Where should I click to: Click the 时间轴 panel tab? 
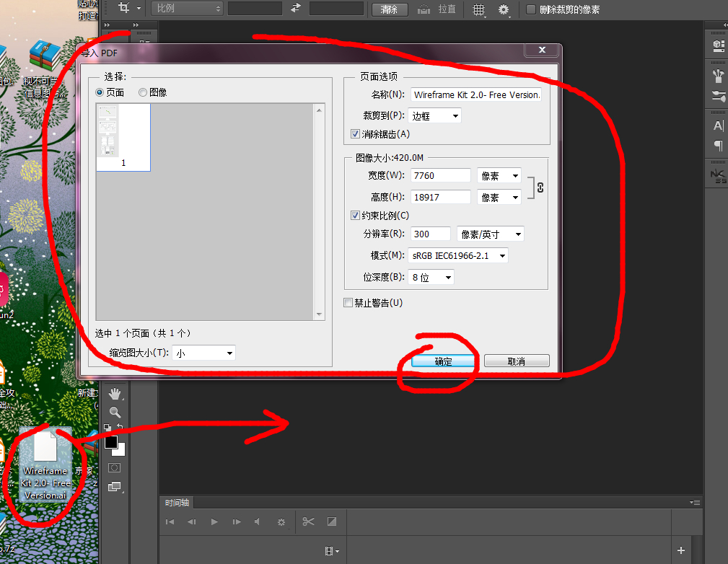pyautogui.click(x=177, y=503)
